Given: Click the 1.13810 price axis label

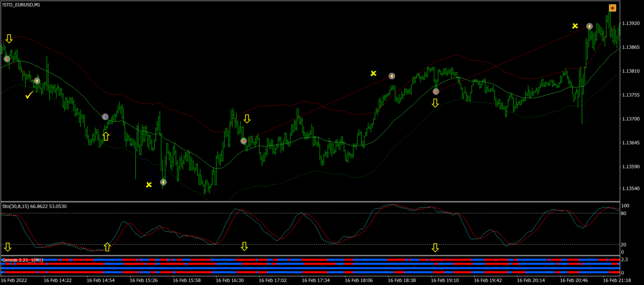Looking at the screenshot, I should point(630,71).
